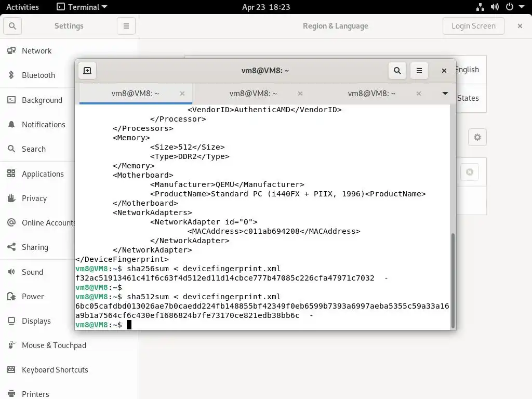This screenshot has height=399, width=532.
Task: Switch to the third vm8@VM8 tab
Action: pyautogui.click(x=371, y=94)
